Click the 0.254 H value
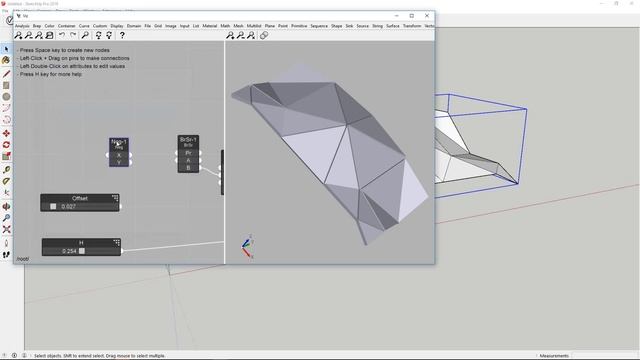 tap(69, 251)
